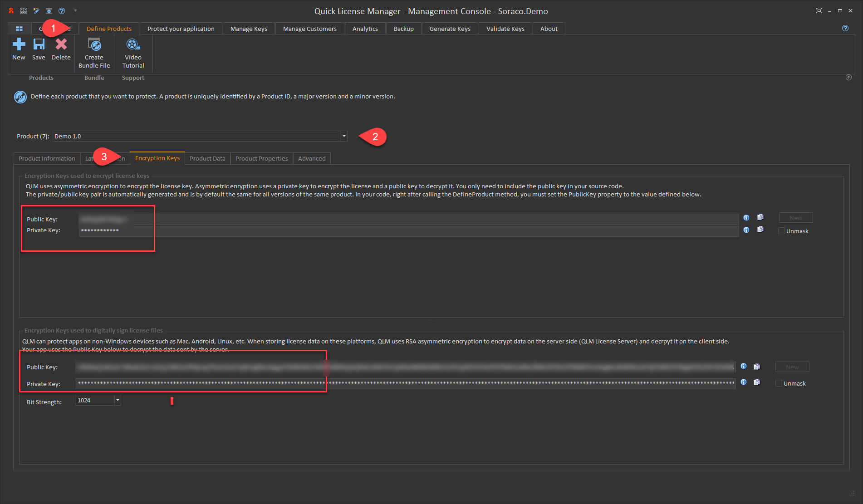Image resolution: width=863 pixels, height=504 pixels.
Task: Click New button for signing keys
Action: tap(792, 367)
